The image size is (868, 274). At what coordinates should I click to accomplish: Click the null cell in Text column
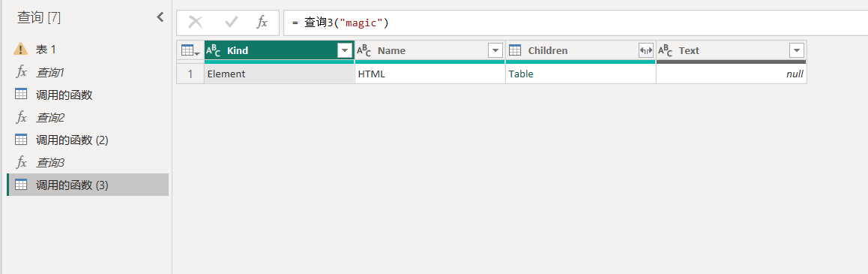coord(732,74)
